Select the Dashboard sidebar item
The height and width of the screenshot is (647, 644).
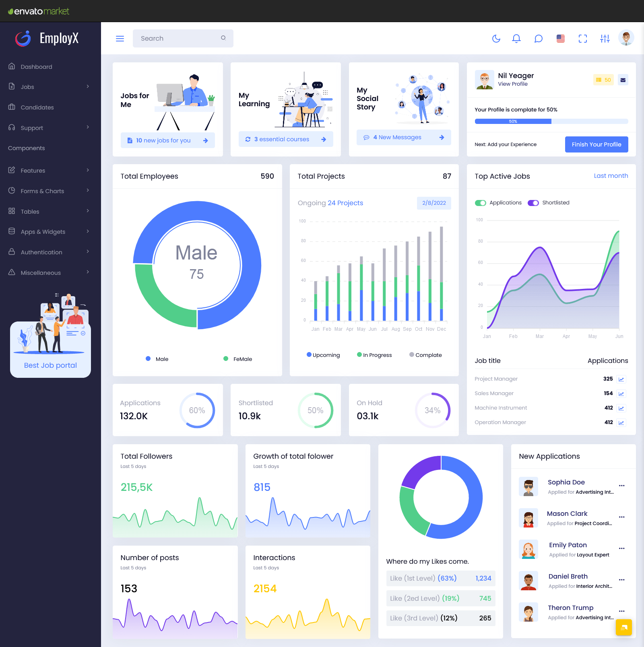point(36,67)
